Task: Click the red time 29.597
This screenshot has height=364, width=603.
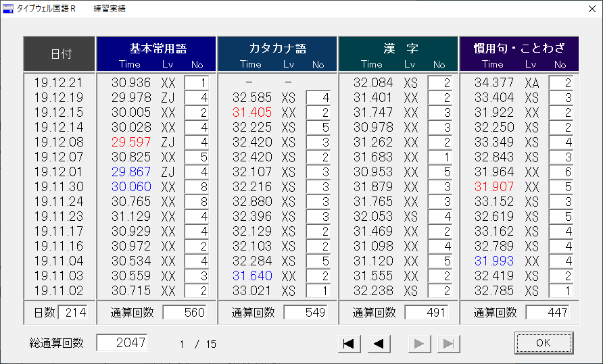Action: [x=131, y=142]
